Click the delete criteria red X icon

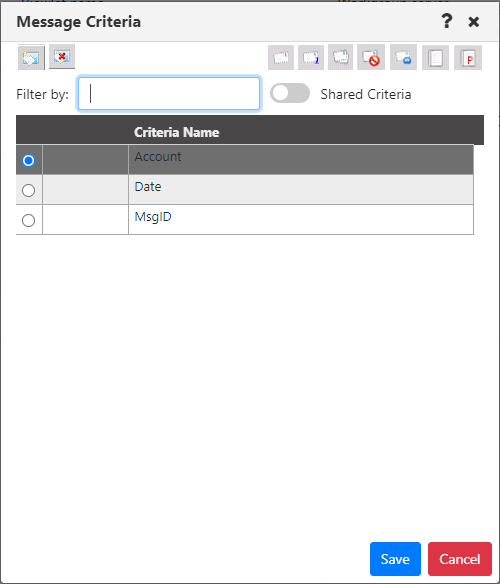[x=62, y=57]
